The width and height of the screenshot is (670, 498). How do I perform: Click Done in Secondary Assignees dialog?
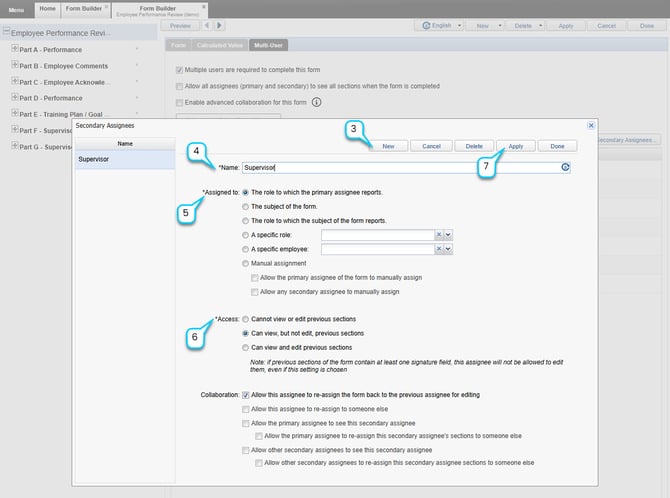557,146
